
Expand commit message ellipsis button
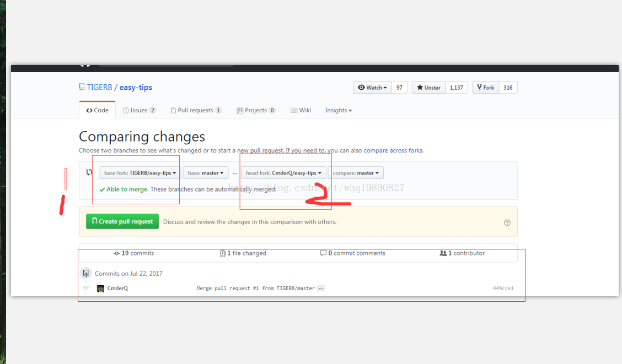point(321,289)
